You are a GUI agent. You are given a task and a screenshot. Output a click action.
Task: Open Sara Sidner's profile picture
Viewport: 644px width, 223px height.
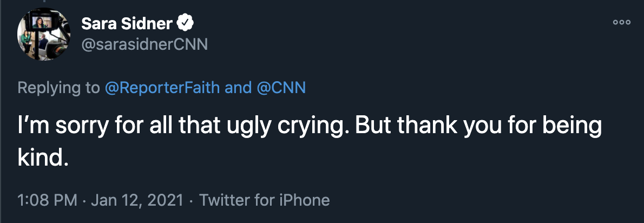[43, 34]
